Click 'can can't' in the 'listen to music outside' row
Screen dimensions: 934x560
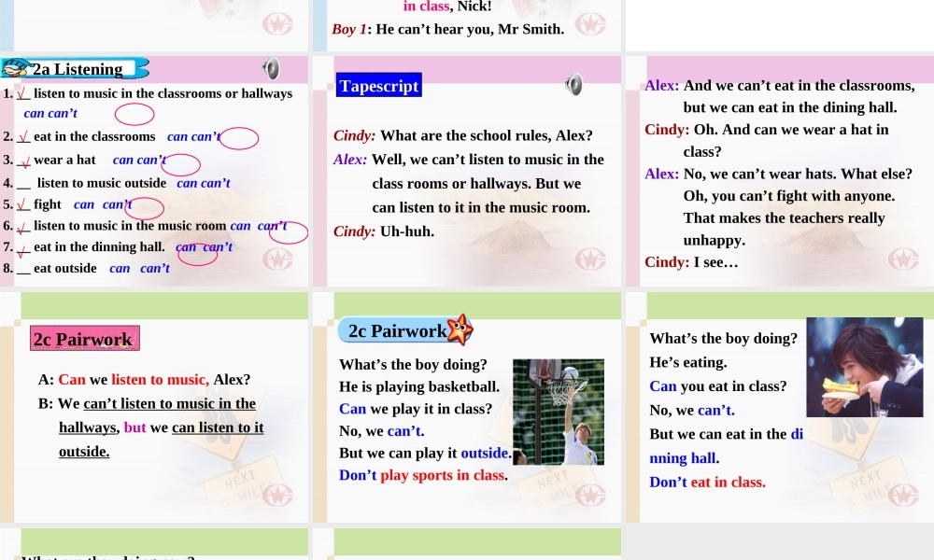tap(203, 183)
